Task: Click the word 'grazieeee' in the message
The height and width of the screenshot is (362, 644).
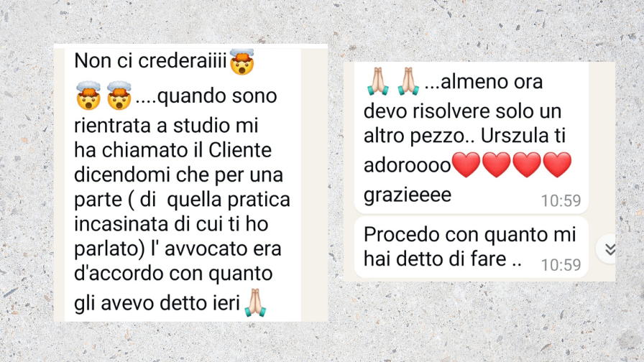Action: pyautogui.click(x=408, y=195)
